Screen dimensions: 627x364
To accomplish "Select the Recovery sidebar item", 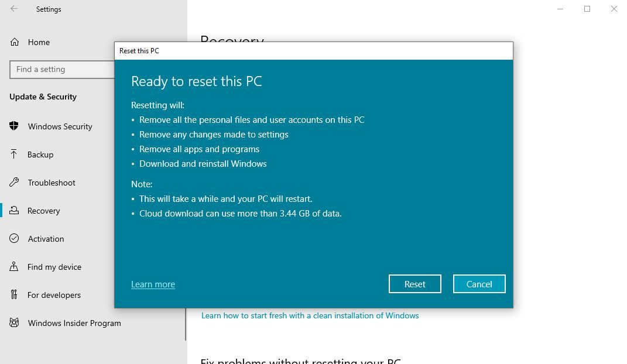I will coord(43,211).
